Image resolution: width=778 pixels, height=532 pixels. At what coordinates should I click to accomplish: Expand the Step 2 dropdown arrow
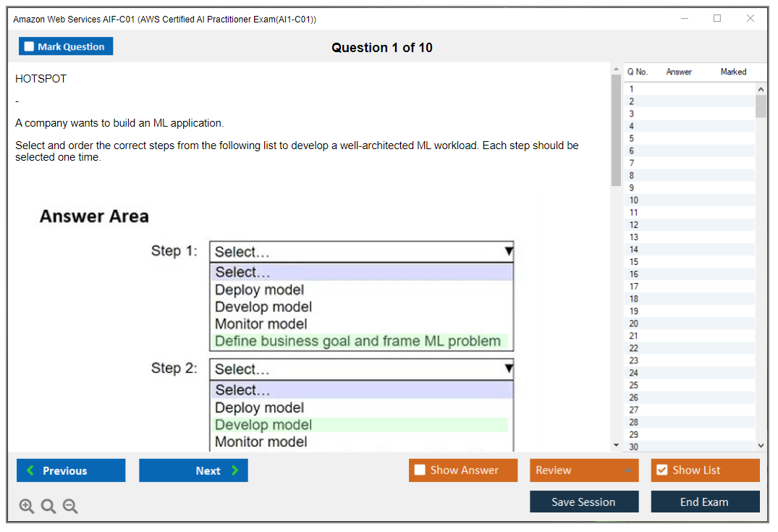pyautogui.click(x=508, y=369)
